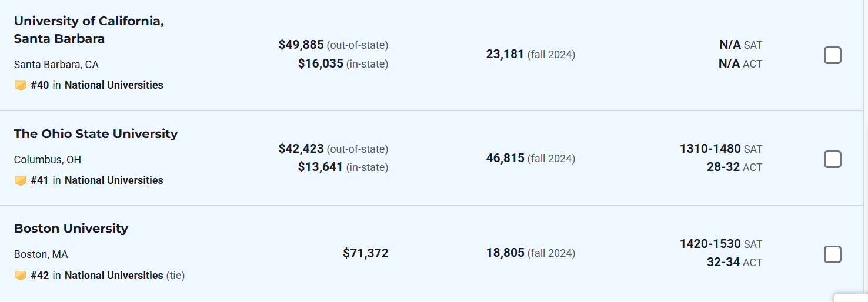Viewport: 868px width, 302px height.
Task: Click Boston University's 32-34 ACT range
Action: coord(723,262)
